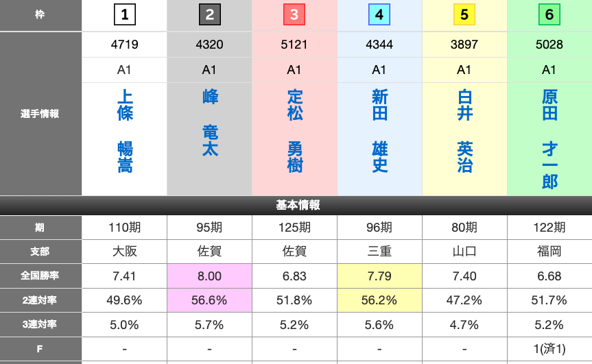Click the black lane 2 number badge
The width and height of the screenshot is (592, 364).
point(209,15)
